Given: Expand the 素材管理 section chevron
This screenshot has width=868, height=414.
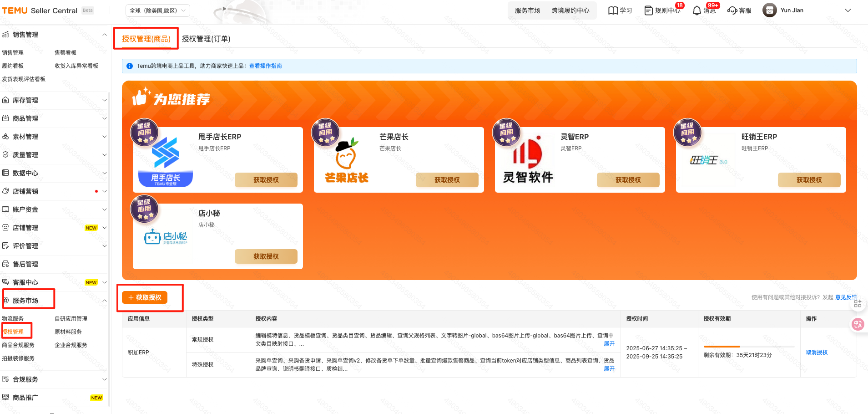Looking at the screenshot, I should (x=105, y=137).
